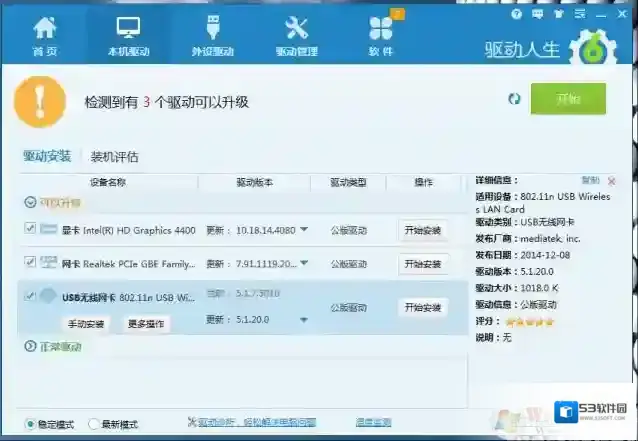Click the 更多操作 button
Screen dimensions: 638x441
[146, 324]
